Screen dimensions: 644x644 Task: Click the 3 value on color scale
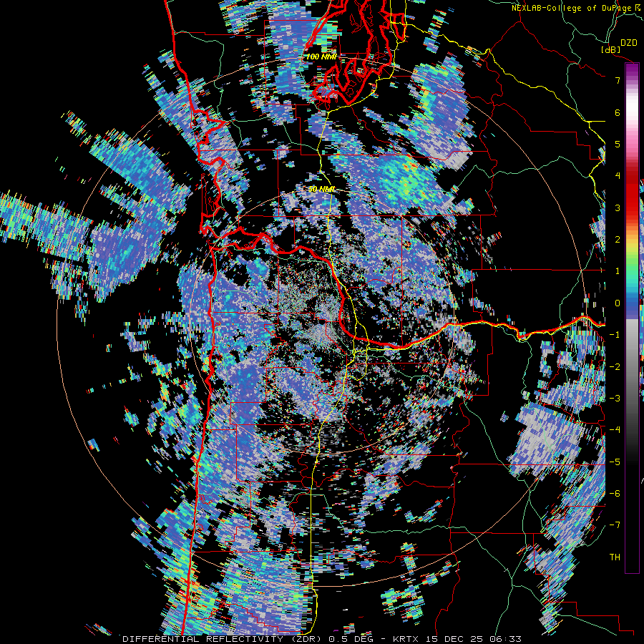618,208
